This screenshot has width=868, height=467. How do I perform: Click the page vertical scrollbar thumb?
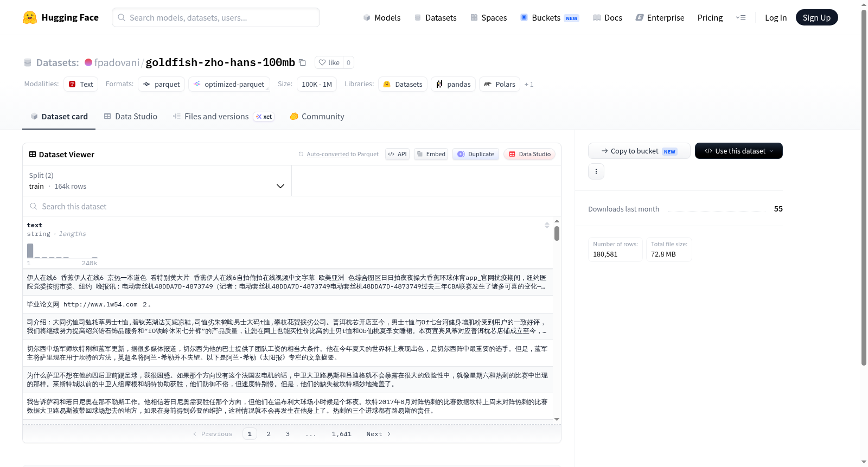coord(864,187)
